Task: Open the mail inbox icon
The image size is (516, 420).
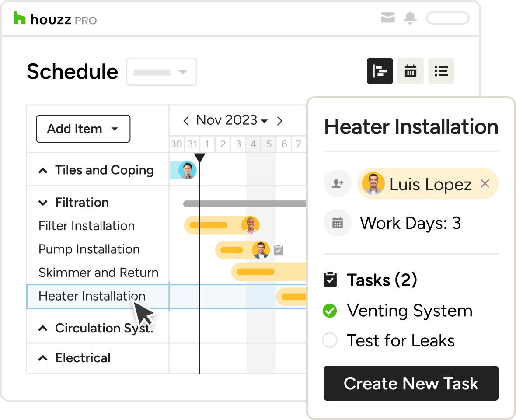Action: coord(388,18)
